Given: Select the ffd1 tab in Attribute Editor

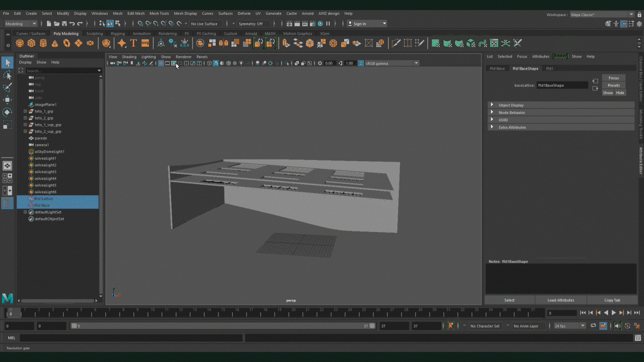Looking at the screenshot, I should pos(550,68).
